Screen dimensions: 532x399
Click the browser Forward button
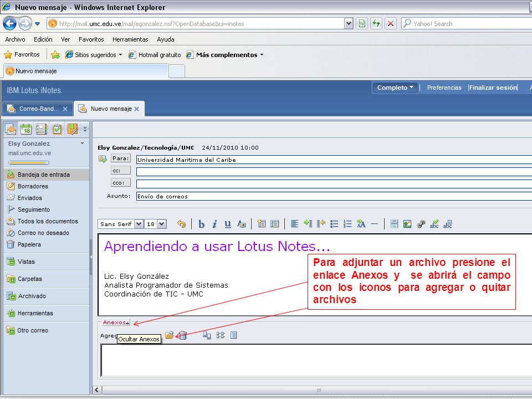[x=25, y=24]
